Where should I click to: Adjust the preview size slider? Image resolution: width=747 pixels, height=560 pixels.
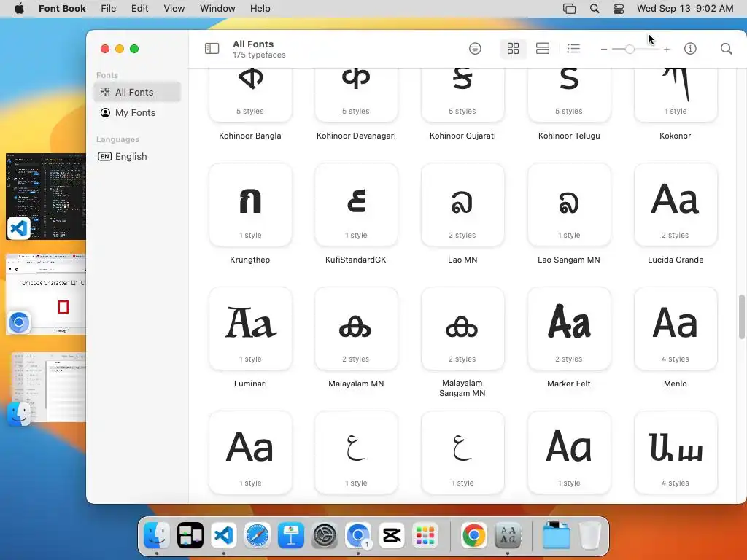click(x=630, y=49)
